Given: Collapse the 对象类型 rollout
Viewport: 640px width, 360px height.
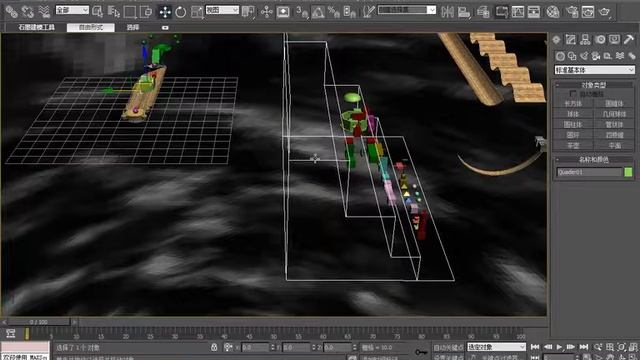Looking at the screenshot, I should click(x=594, y=85).
